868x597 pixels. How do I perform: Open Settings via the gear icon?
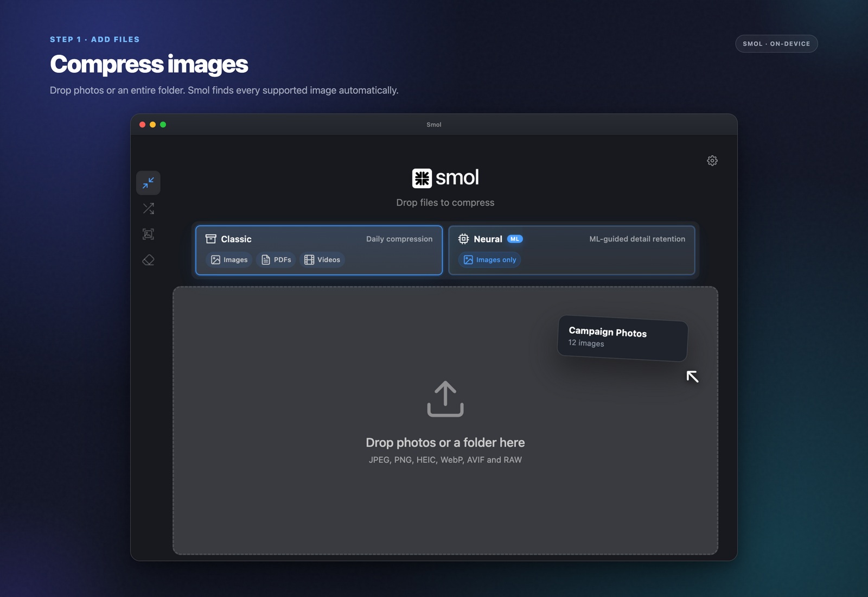tap(712, 161)
